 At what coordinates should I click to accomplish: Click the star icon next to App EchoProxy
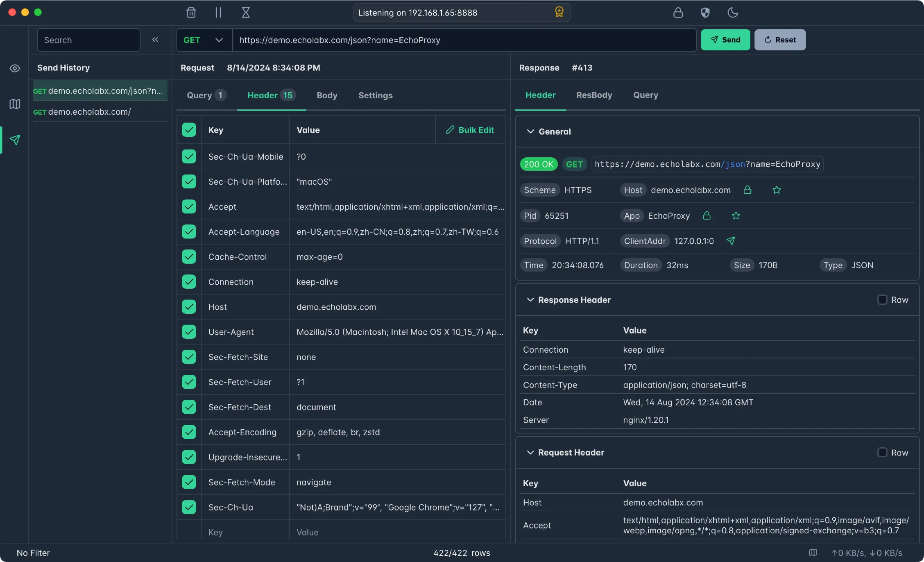[736, 215]
